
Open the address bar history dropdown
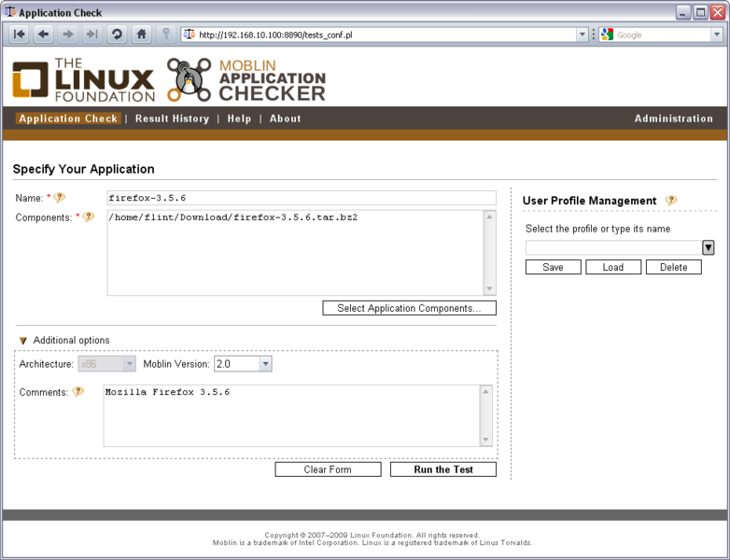coord(582,35)
